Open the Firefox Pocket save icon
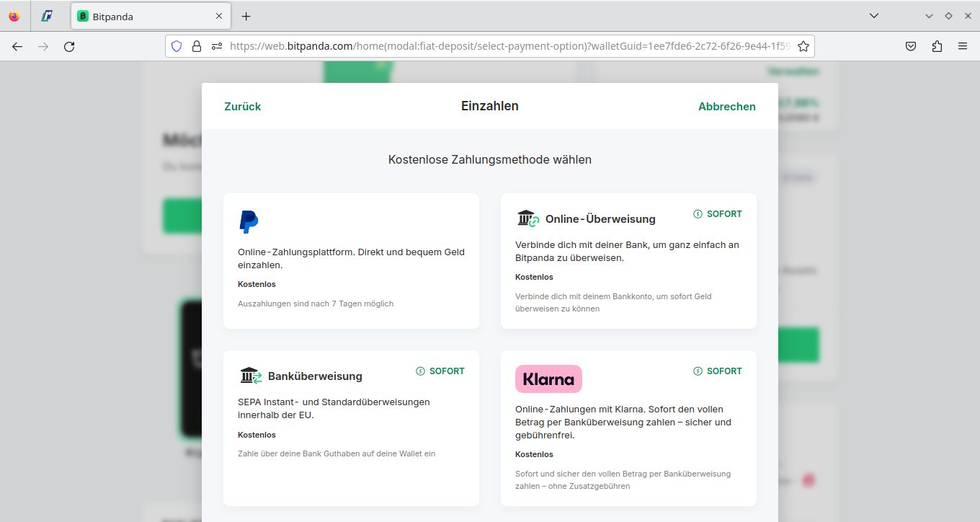Image resolution: width=980 pixels, height=522 pixels. (x=911, y=46)
